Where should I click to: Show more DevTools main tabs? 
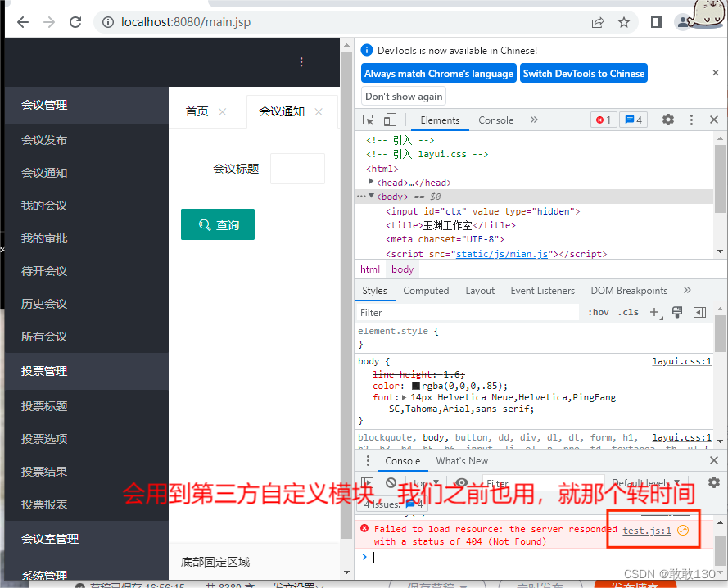[x=534, y=120]
